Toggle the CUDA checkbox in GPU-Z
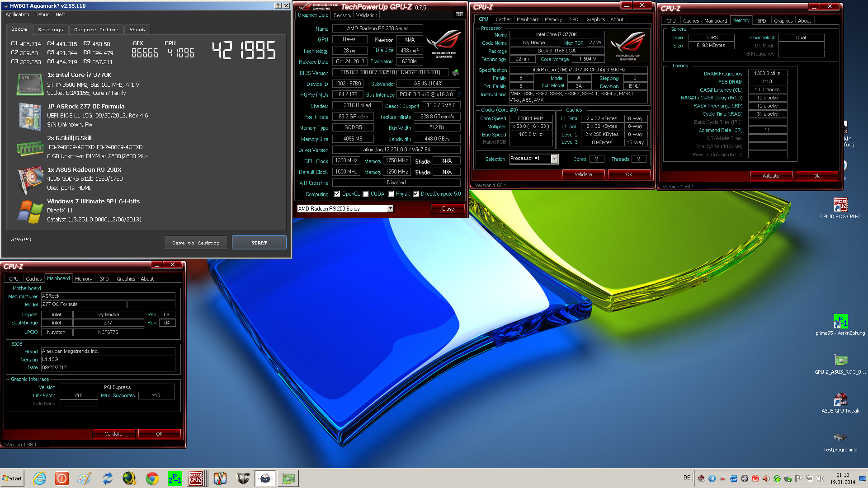The width and height of the screenshot is (868, 488). click(x=365, y=194)
